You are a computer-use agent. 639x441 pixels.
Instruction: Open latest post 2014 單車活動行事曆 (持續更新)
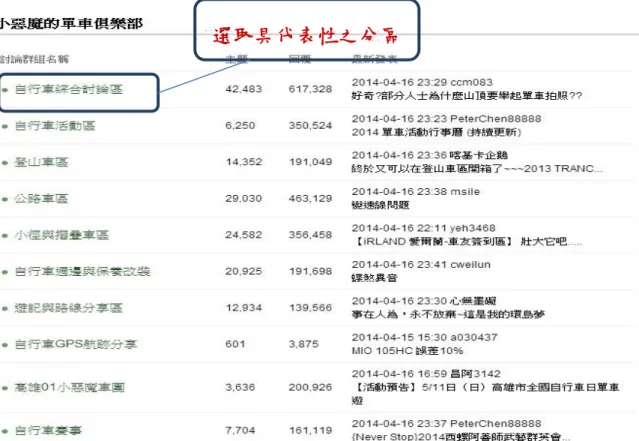coord(436,132)
